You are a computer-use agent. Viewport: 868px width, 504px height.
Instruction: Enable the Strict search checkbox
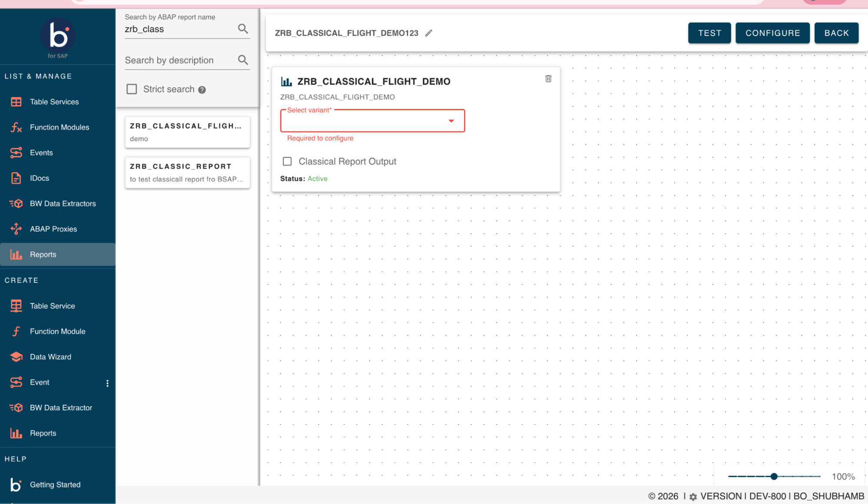pos(132,89)
